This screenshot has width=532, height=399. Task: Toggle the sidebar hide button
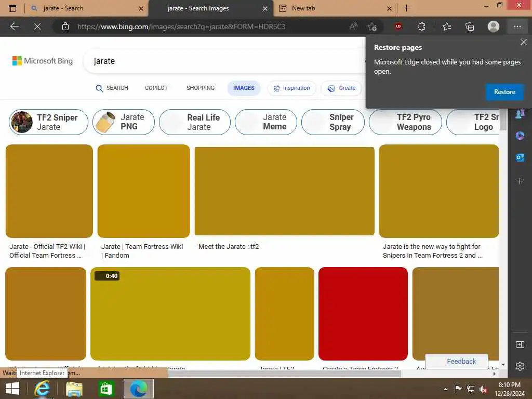[520, 345]
